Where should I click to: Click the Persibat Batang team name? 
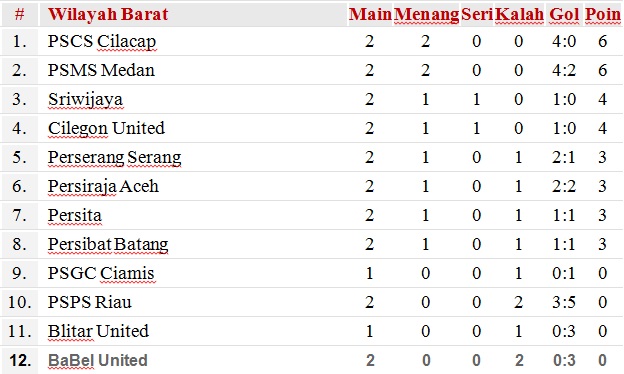(108, 245)
